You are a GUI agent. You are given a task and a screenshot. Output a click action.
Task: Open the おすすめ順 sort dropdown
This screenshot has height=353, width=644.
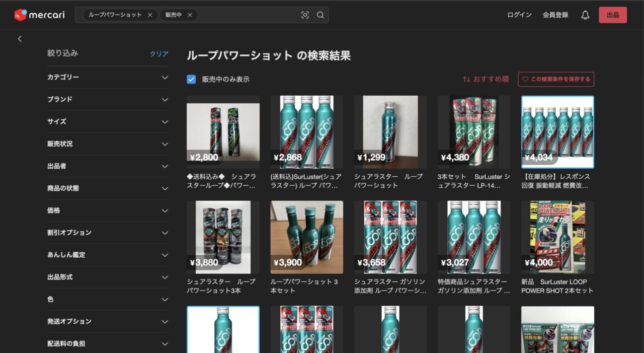(x=486, y=79)
